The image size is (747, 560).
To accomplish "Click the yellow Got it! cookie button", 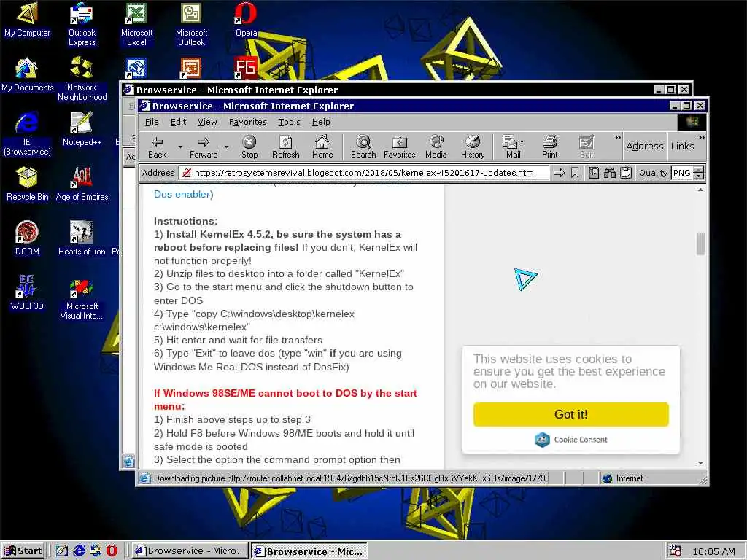I will (x=570, y=414).
